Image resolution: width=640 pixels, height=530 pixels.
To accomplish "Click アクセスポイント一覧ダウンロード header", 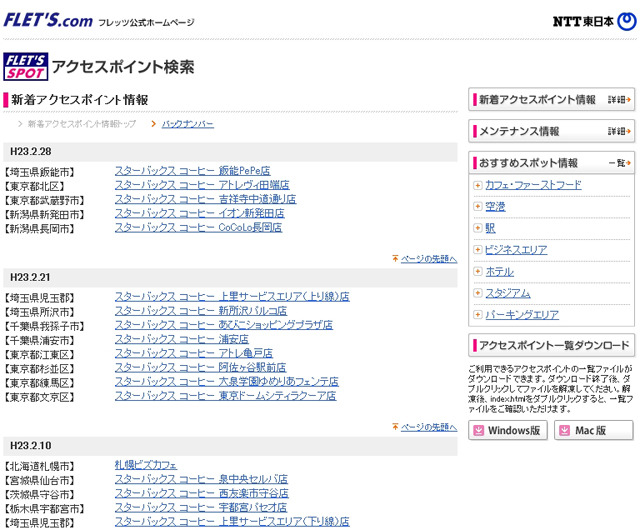I will [551, 345].
